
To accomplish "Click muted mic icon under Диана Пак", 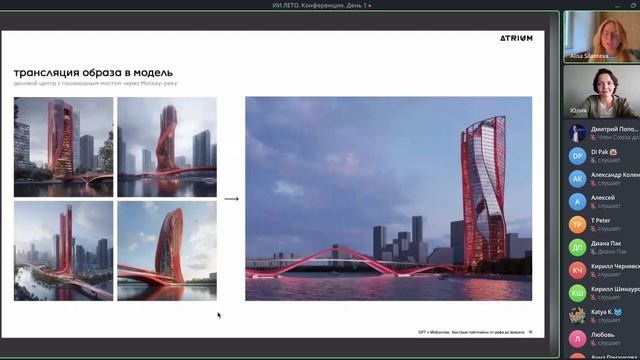I will 593,252.
